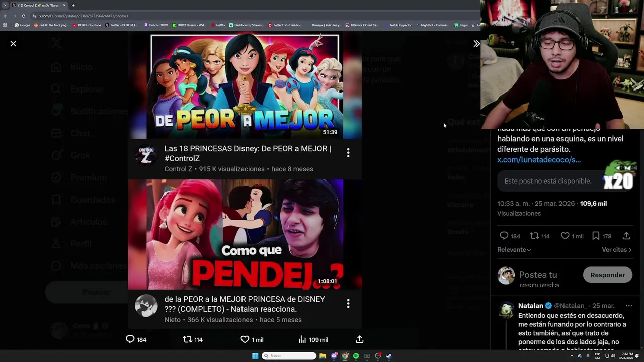Click the browser back arrow
This screenshot has height=362, width=644.
pyautogui.click(x=5, y=16)
